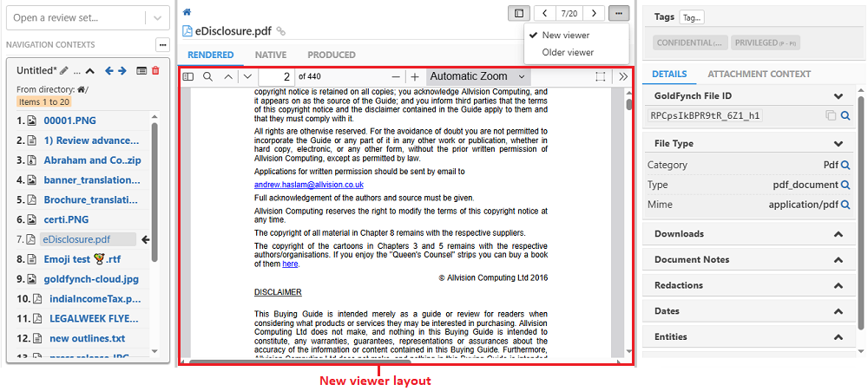Click the blue back arrow in the Untitled context

109,70
